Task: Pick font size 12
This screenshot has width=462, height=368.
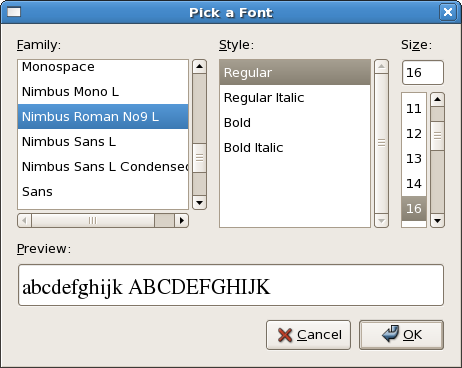Action: [414, 134]
